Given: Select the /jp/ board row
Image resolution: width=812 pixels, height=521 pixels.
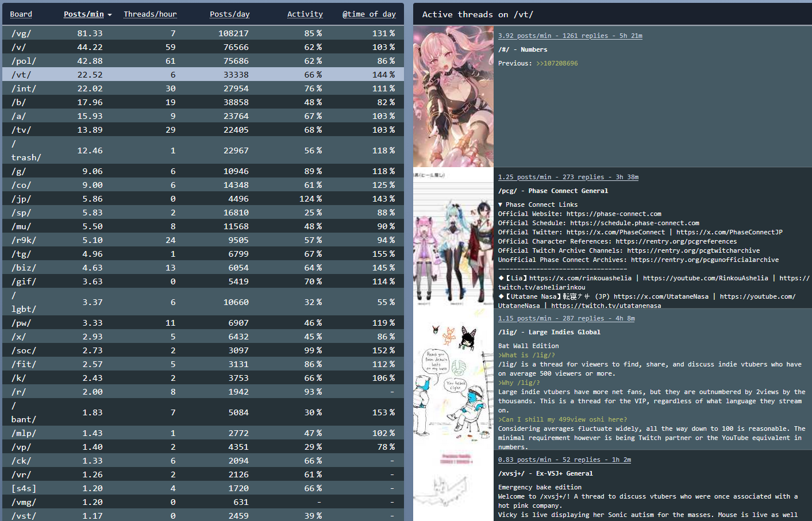Looking at the screenshot, I should [x=203, y=199].
